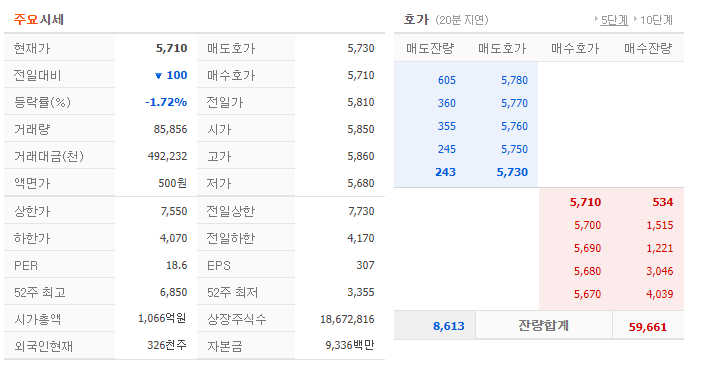Click the 52주 최고 value 6,850
This screenshot has height=368, width=703.
tap(174, 292)
